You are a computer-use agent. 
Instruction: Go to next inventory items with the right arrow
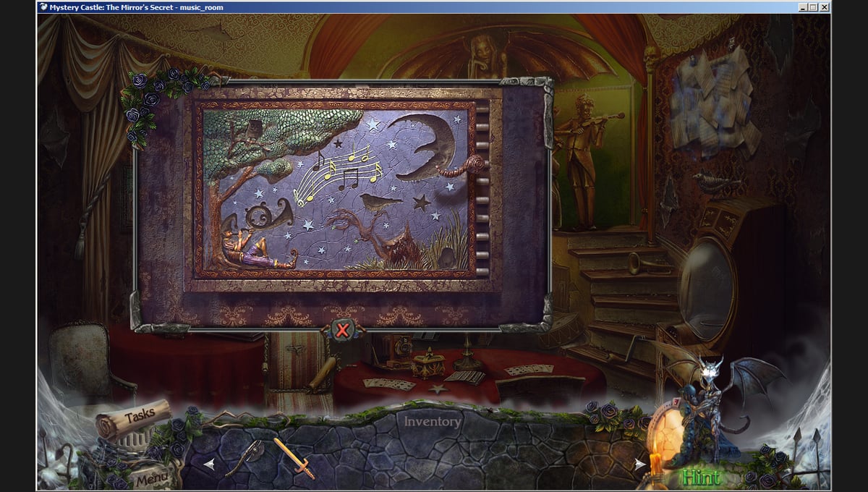click(x=640, y=465)
